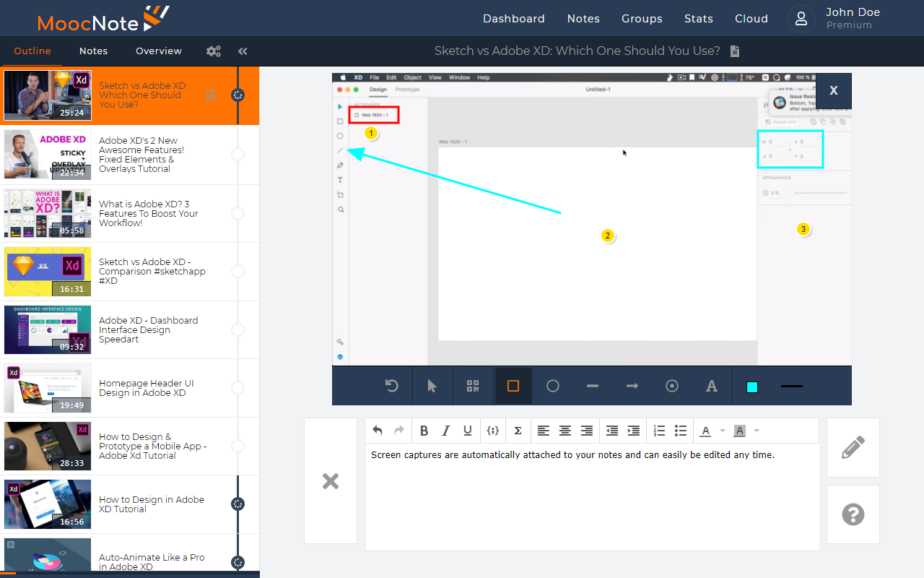The width and height of the screenshot is (924, 578).
Task: Toggle marker for How to Design in Adobe XD Tutorial
Action: tap(237, 504)
